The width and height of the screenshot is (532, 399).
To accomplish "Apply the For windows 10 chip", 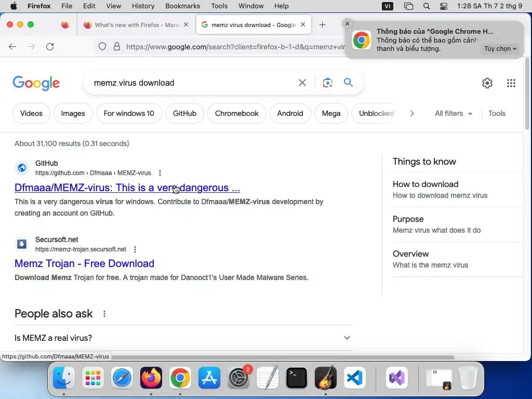I will 129,113.
